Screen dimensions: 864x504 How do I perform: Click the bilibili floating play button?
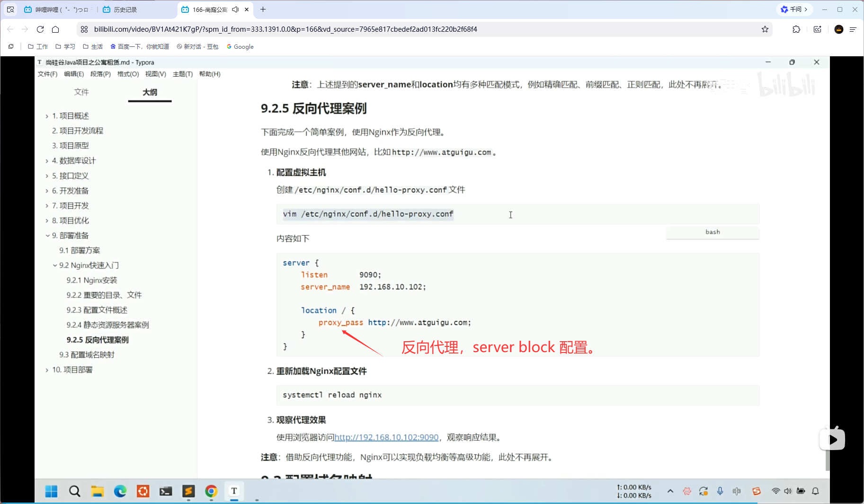point(832,440)
